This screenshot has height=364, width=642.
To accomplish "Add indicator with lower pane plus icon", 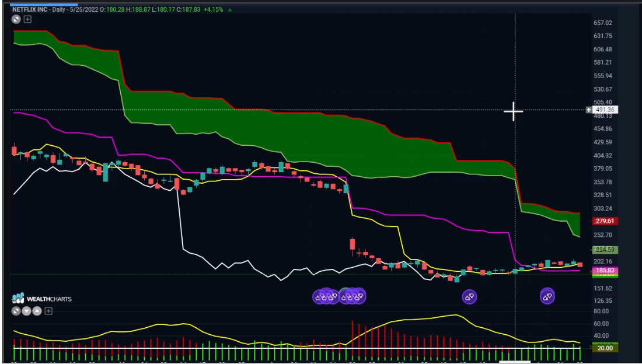I will coord(48,311).
